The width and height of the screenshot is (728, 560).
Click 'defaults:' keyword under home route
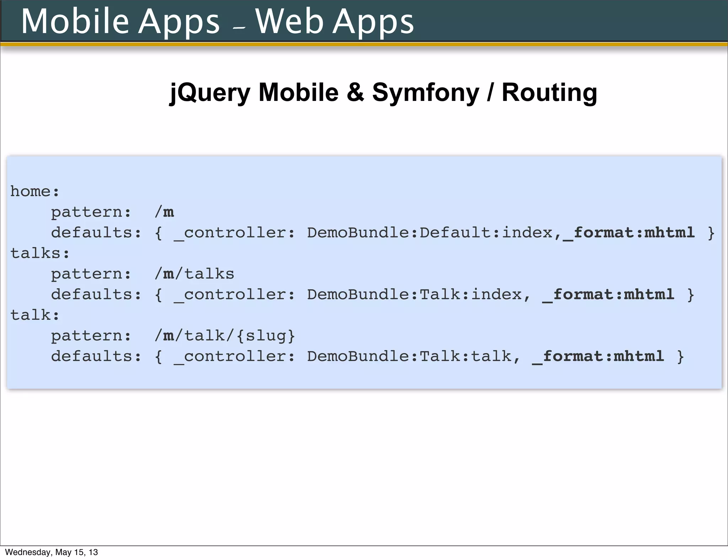(x=96, y=233)
